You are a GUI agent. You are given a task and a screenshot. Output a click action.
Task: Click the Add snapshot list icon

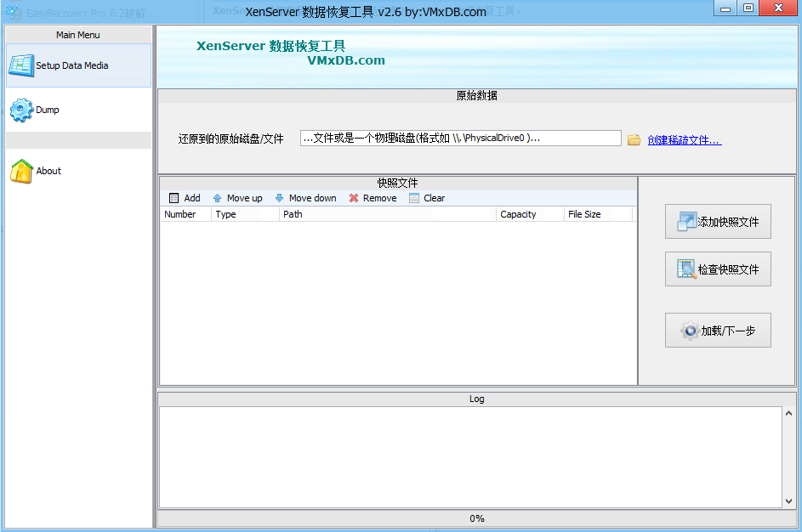point(174,198)
